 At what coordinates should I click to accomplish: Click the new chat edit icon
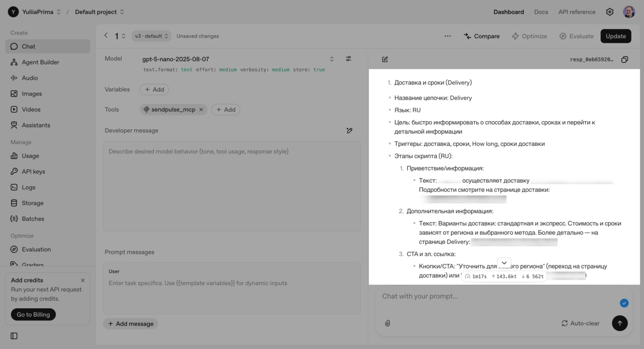[x=385, y=60]
